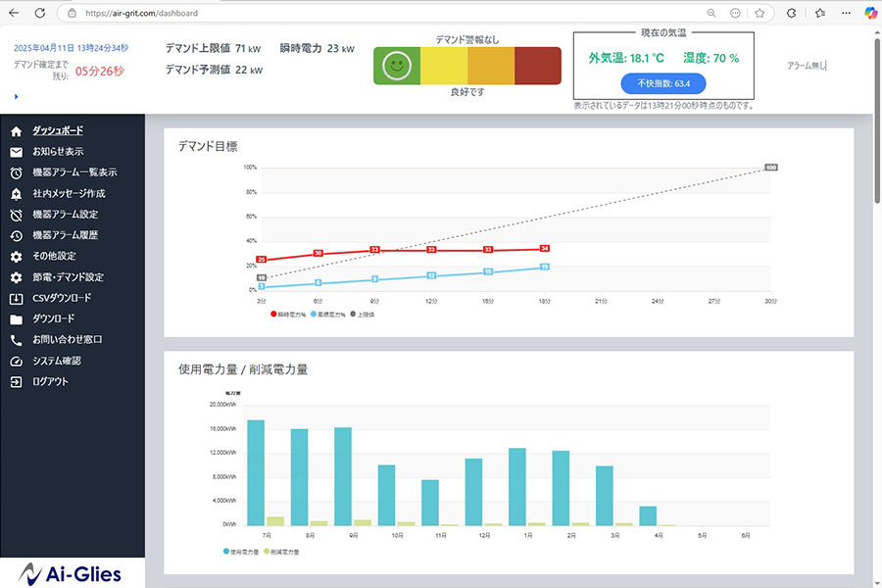Click the gauge icon for システム確認
The height and width of the screenshot is (588, 882).
pos(16,361)
